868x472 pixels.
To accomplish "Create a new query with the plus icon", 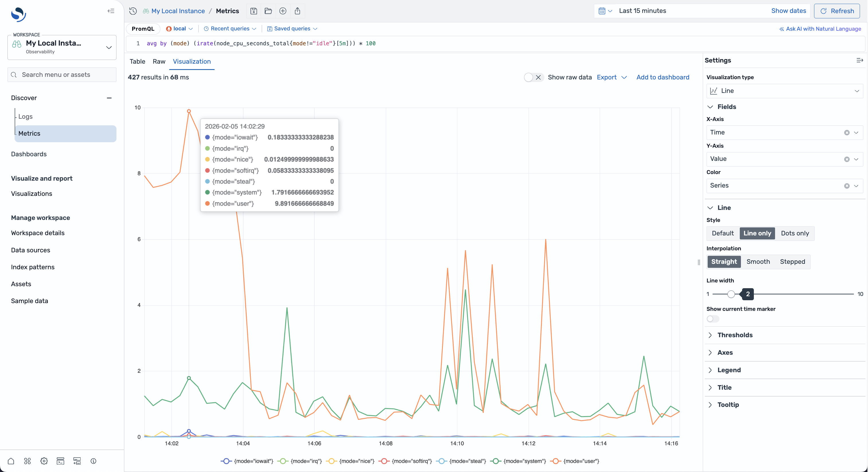I will click(283, 11).
